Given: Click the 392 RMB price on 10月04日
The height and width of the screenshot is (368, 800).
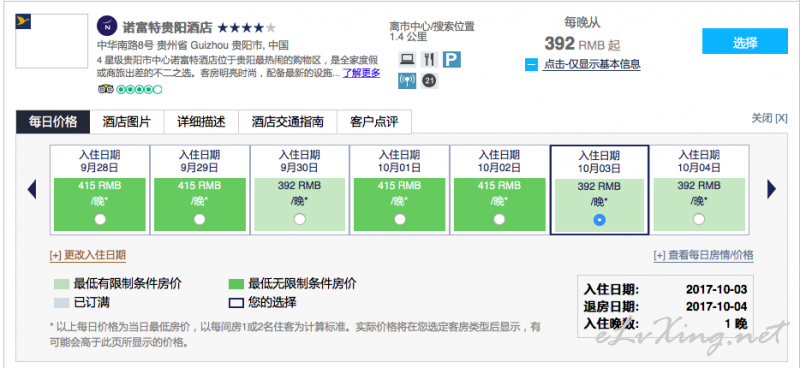Looking at the screenshot, I should 699,186.
